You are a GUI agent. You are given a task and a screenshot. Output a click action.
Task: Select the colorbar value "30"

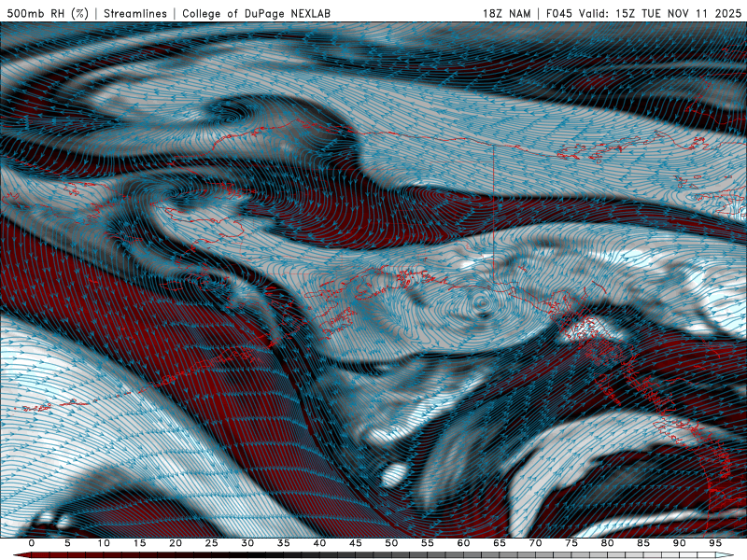[x=247, y=543]
